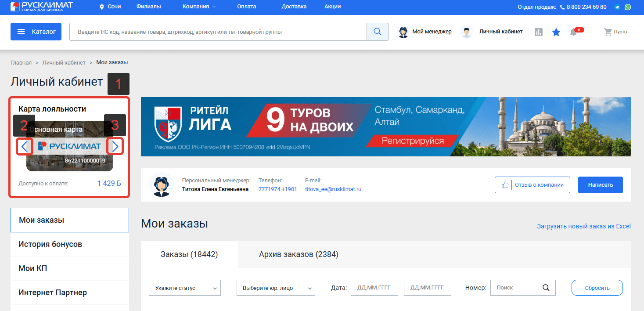Click manager phone 7771974 +1901
The image size is (644, 311).
click(x=278, y=189)
